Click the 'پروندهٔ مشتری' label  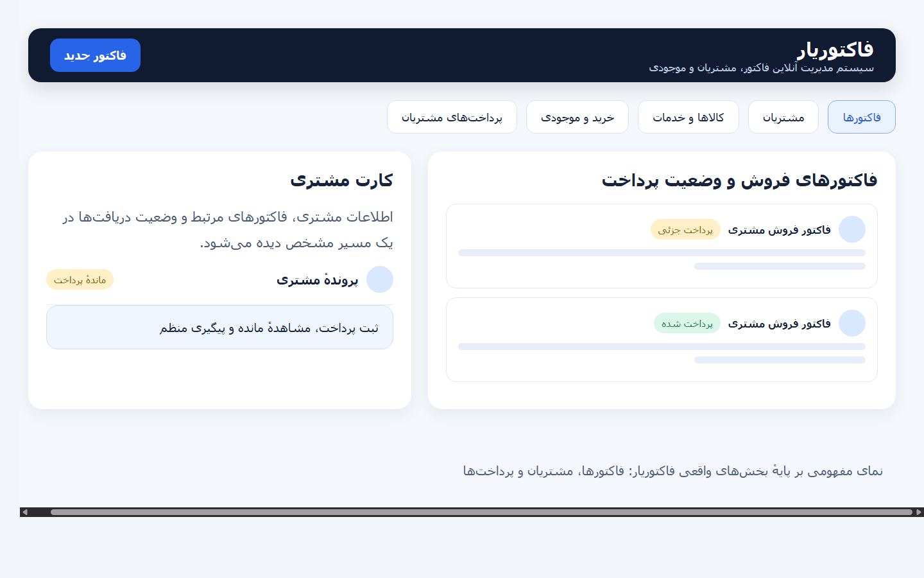[318, 280]
